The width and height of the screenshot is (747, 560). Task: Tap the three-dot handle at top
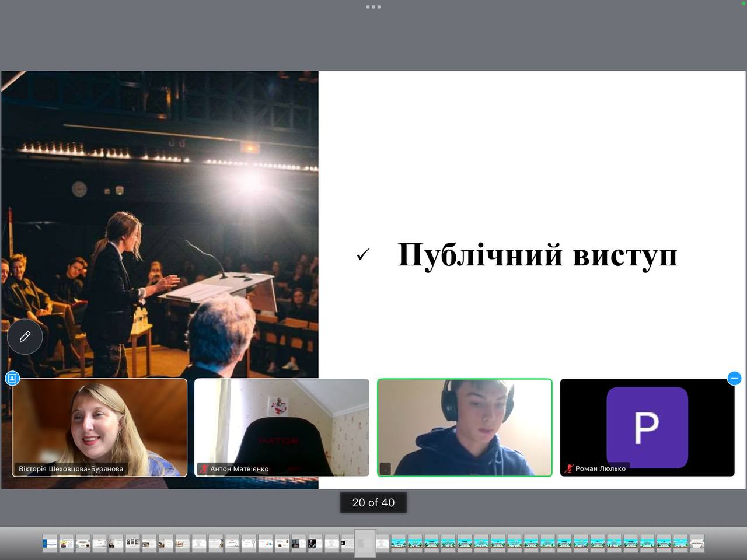point(373,7)
